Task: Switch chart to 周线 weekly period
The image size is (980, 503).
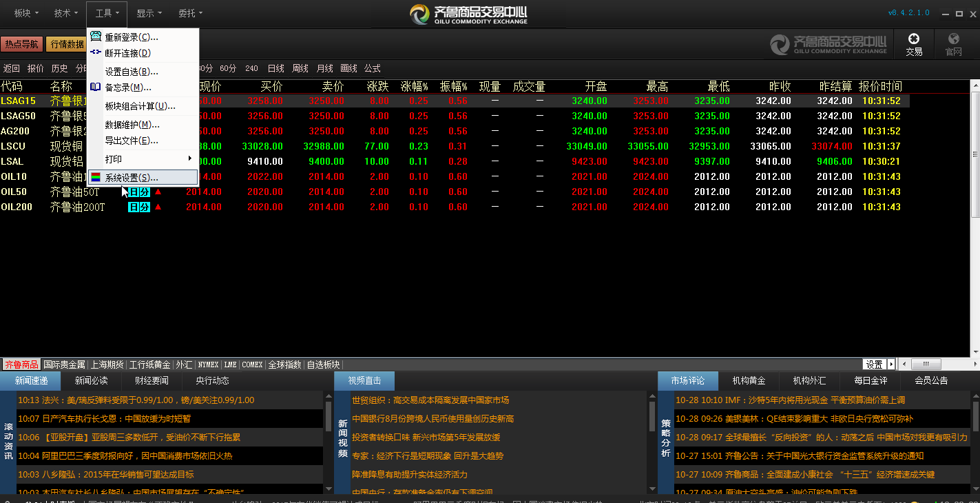Action: (300, 68)
